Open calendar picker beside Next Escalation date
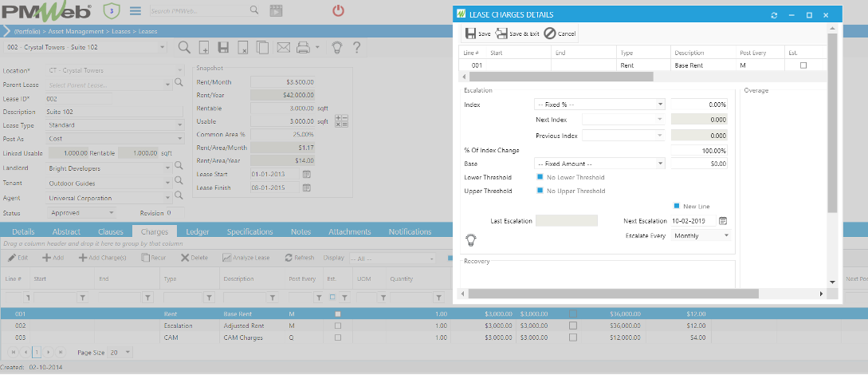The width and height of the screenshot is (868, 375). pos(723,220)
